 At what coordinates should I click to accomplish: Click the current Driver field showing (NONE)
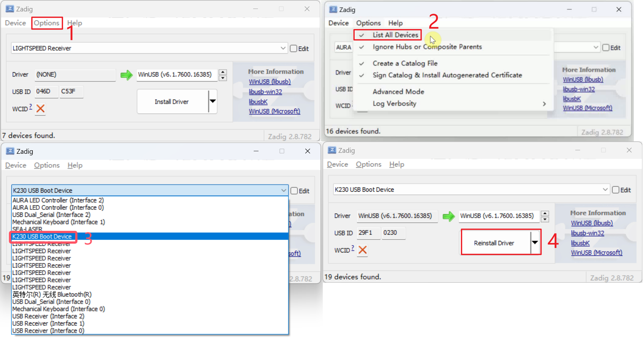pyautogui.click(x=75, y=75)
